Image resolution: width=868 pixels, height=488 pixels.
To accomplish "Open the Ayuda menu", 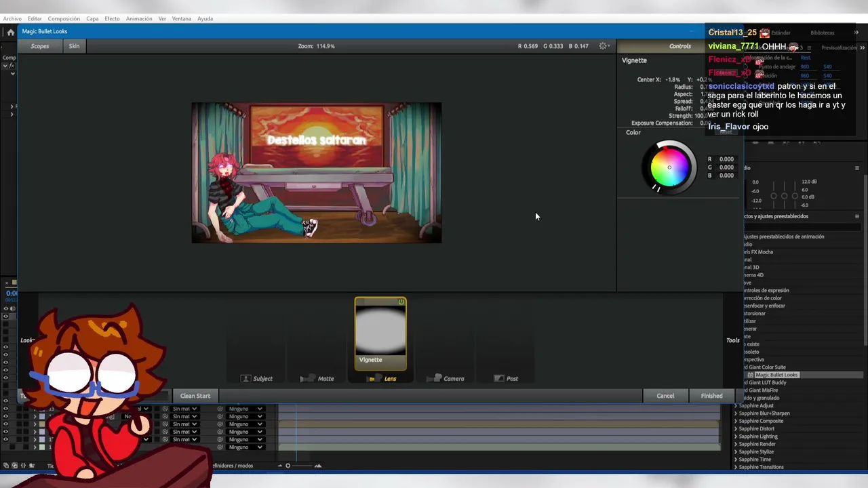I will click(x=205, y=19).
